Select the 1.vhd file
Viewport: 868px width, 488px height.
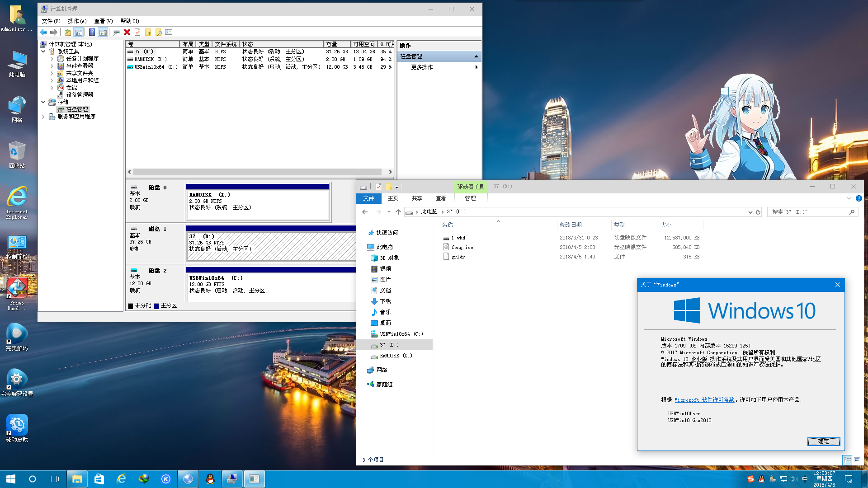pyautogui.click(x=458, y=238)
